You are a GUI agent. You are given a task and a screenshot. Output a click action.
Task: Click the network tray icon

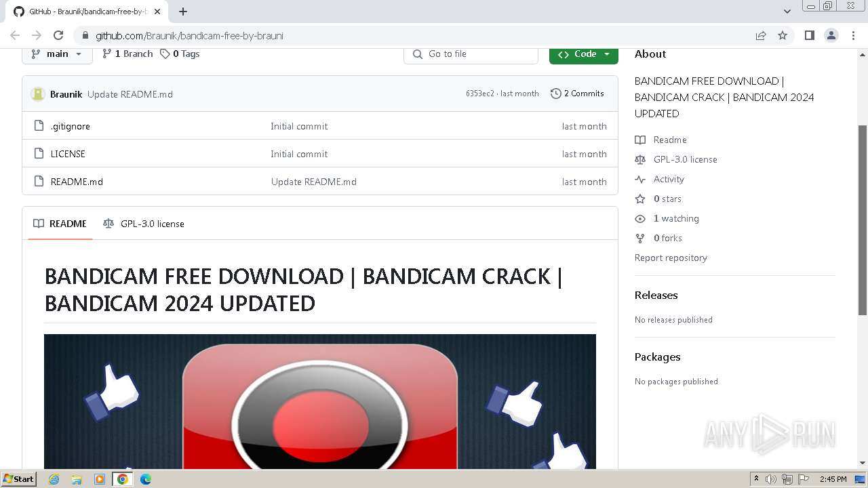(787, 479)
